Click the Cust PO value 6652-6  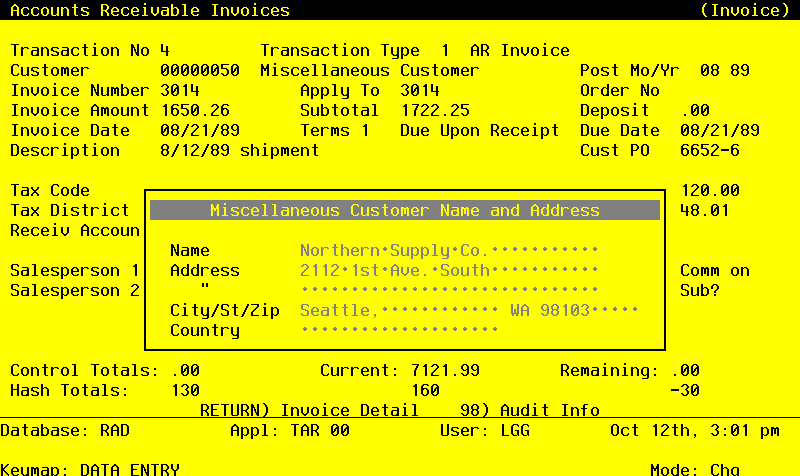tap(710, 151)
